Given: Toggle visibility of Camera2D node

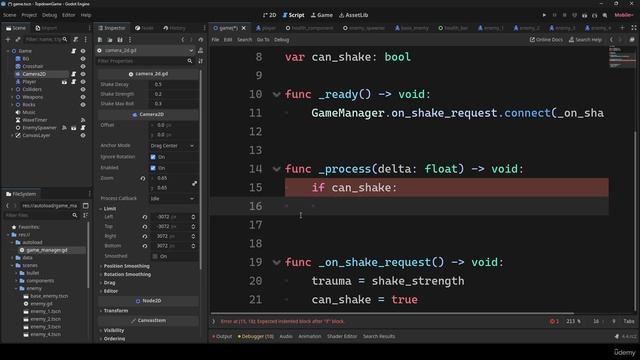Looking at the screenshot, I should point(83,74).
